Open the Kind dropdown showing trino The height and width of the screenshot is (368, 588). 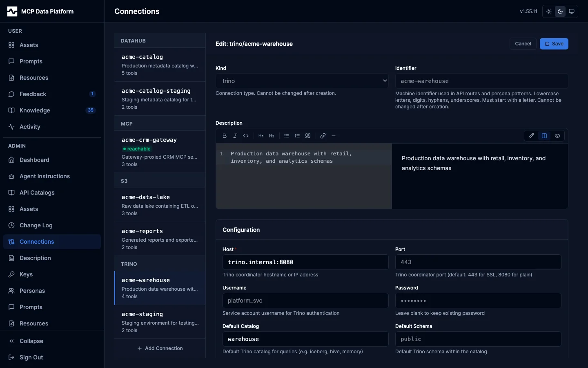pyautogui.click(x=302, y=81)
